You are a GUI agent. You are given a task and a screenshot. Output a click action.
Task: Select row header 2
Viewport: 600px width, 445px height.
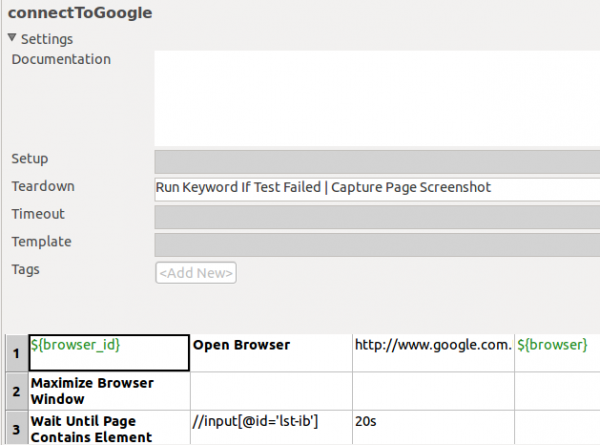point(17,391)
